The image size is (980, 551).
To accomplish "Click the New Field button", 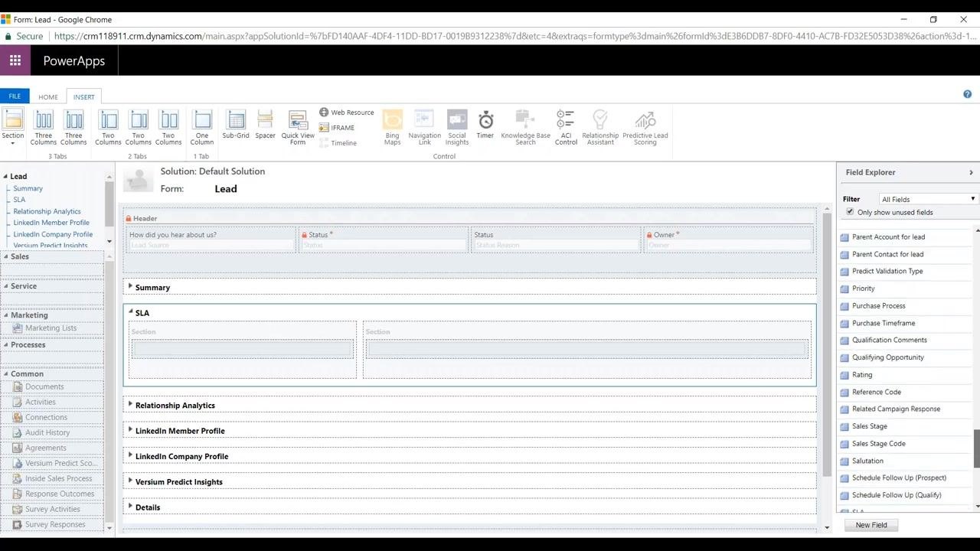I will tap(871, 525).
